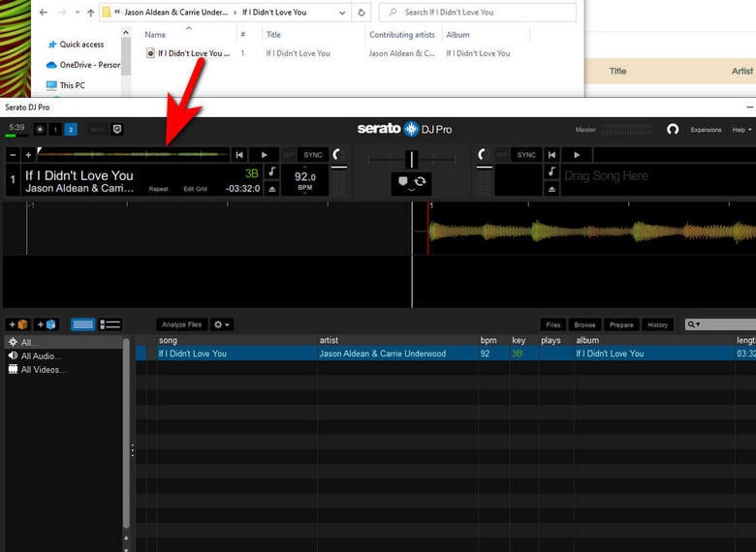Expand the chevron below quantize icons
Viewport: 756px width, 552px height.
click(411, 191)
